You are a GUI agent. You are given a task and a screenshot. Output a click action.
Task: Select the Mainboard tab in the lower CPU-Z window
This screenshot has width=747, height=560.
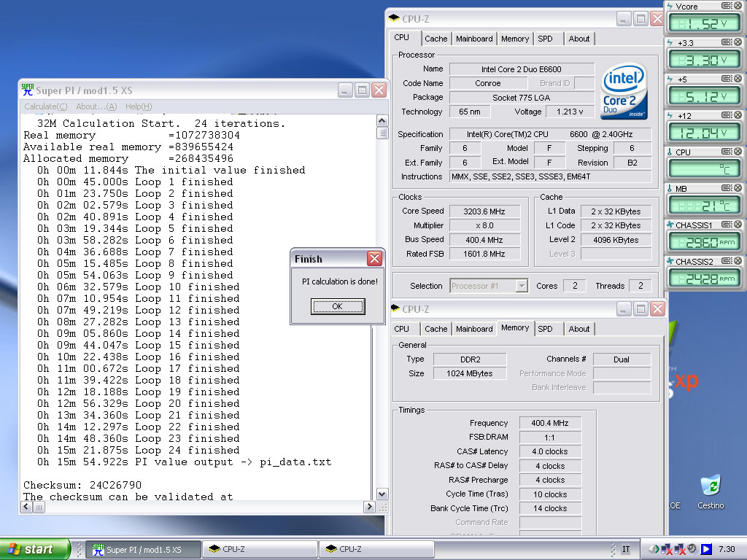pyautogui.click(x=474, y=329)
